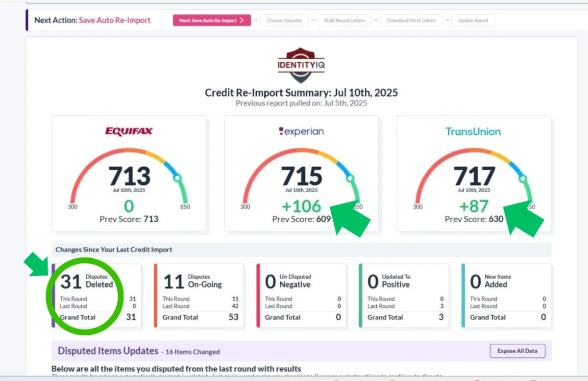Click the Equifax 0 score change
This screenshot has height=381, width=588.
click(x=129, y=206)
